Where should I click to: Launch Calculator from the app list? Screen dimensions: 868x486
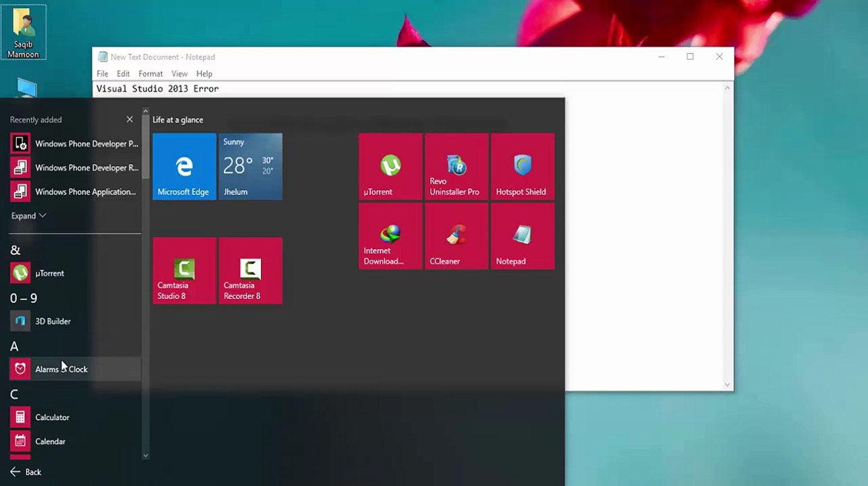75,417
